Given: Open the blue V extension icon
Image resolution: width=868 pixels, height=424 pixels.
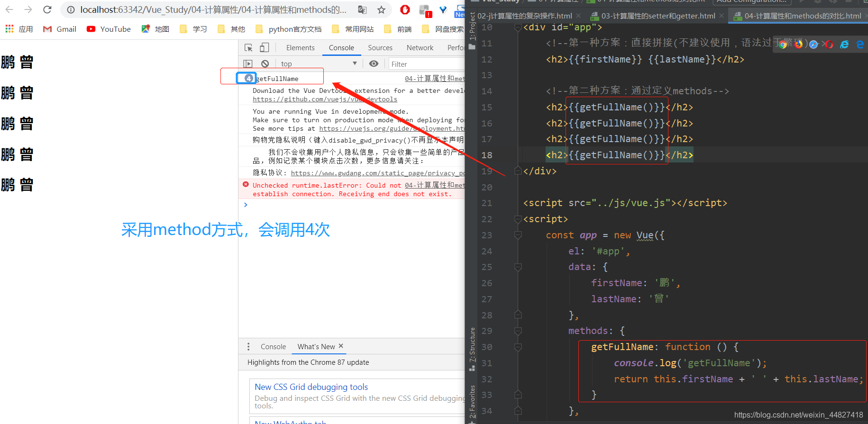Looking at the screenshot, I should coord(443,9).
